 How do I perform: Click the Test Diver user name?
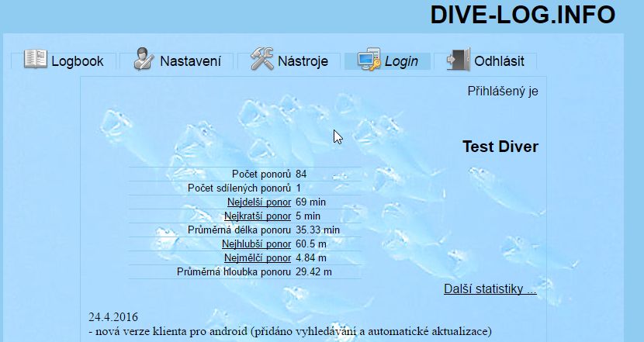click(500, 147)
